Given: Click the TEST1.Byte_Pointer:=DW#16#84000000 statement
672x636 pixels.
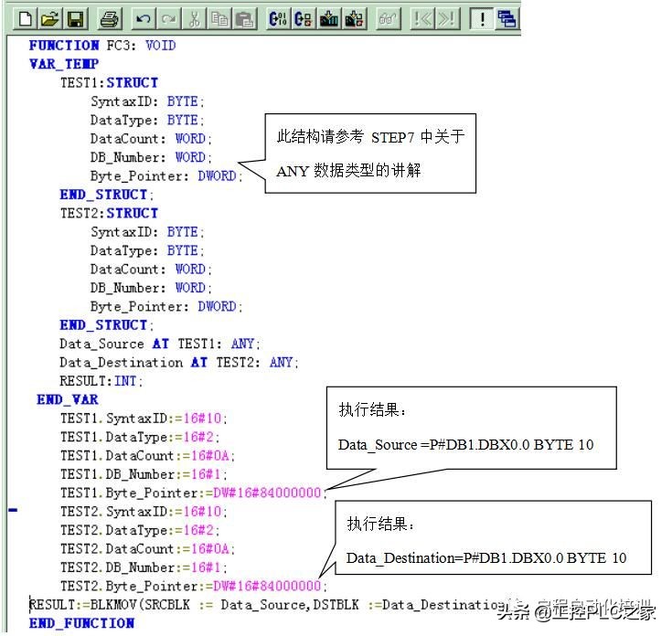Looking at the screenshot, I should click(193, 493).
